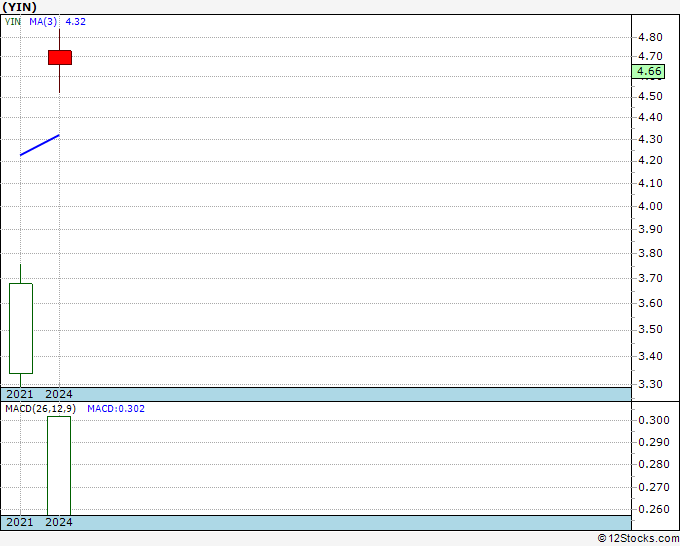Click the 2021 label on MACD axis
This screenshot has width=680, height=546.
(20, 522)
